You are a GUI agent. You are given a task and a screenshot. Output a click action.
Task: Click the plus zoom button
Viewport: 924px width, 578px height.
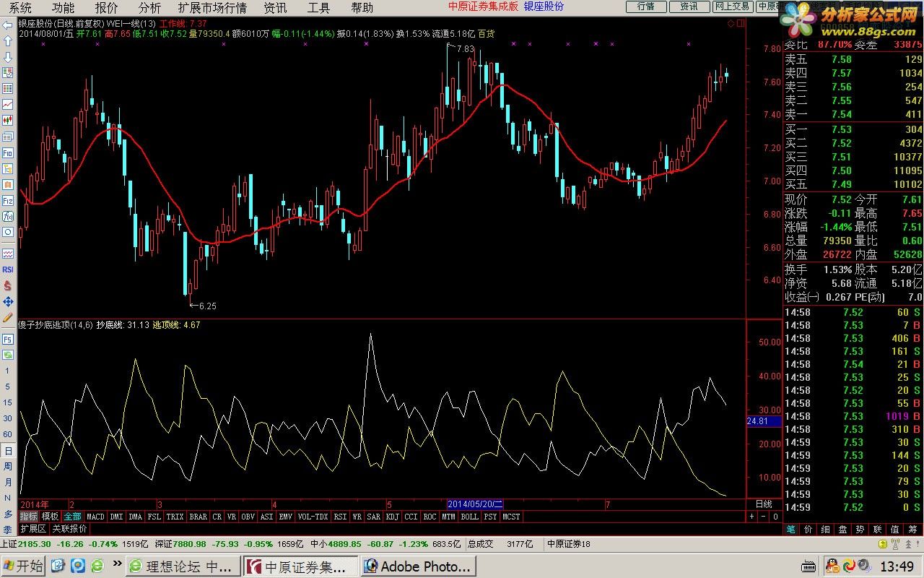pos(751,517)
